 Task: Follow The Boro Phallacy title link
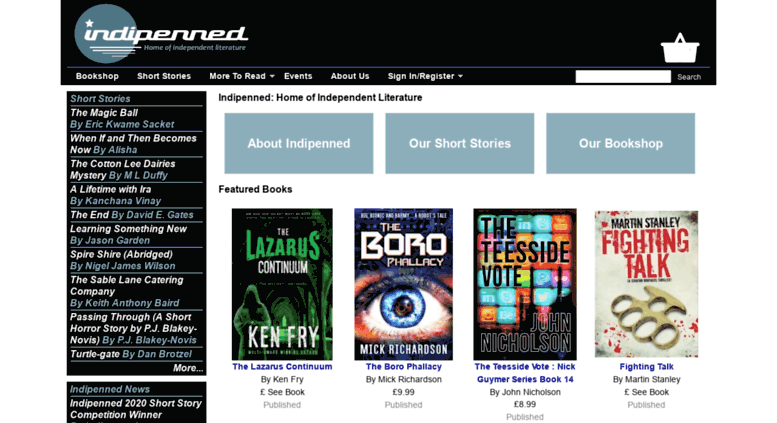403,367
